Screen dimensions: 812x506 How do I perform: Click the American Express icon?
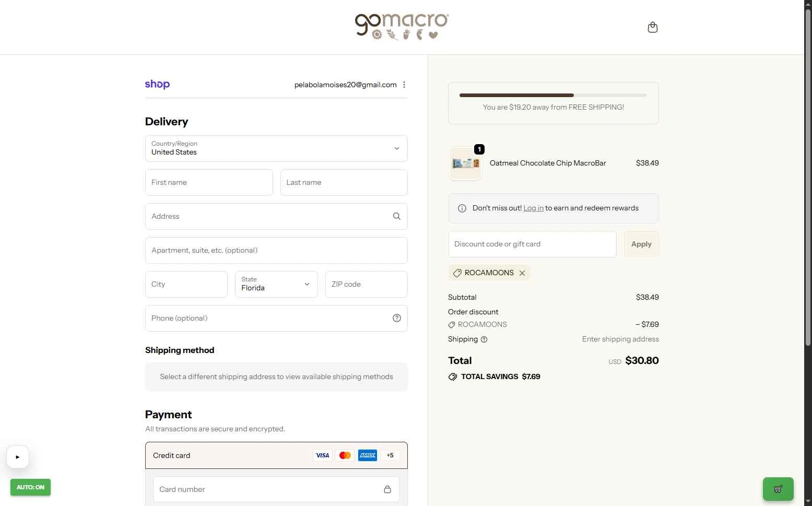[368, 455]
